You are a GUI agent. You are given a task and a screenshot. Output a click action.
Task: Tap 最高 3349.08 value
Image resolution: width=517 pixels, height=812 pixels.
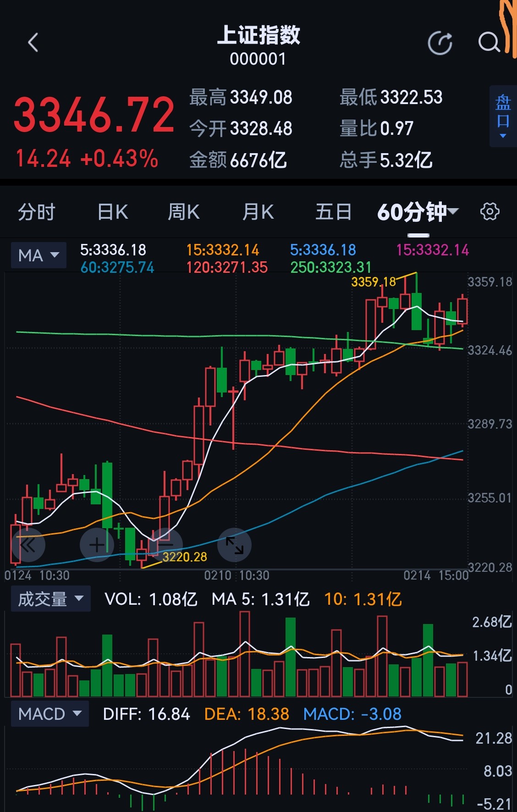(x=241, y=98)
